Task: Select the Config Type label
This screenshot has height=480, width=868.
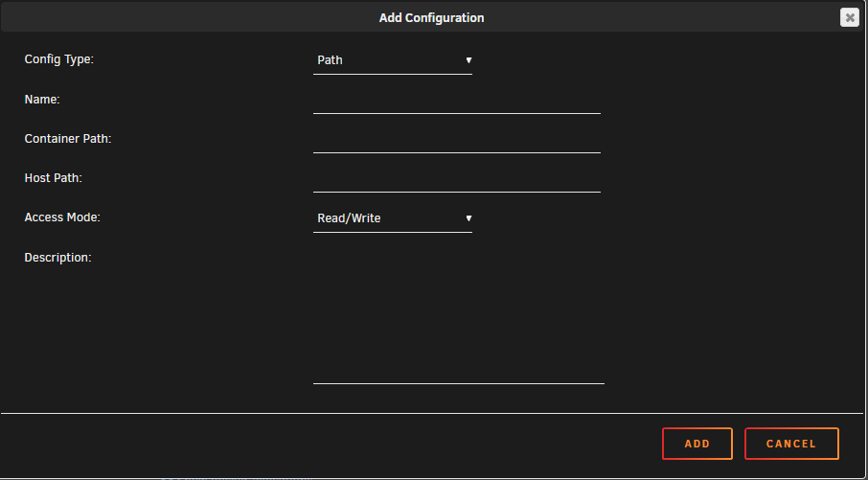Action: [x=59, y=59]
